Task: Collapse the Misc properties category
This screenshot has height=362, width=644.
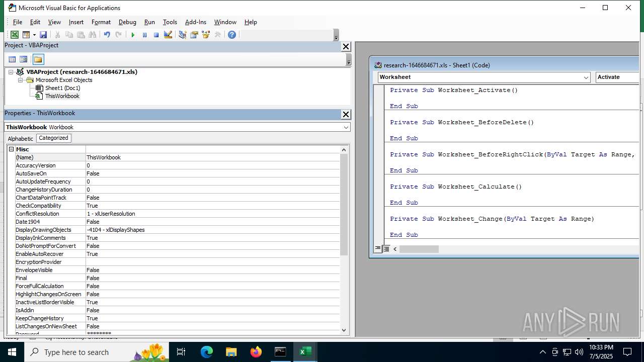Action: coord(11,149)
